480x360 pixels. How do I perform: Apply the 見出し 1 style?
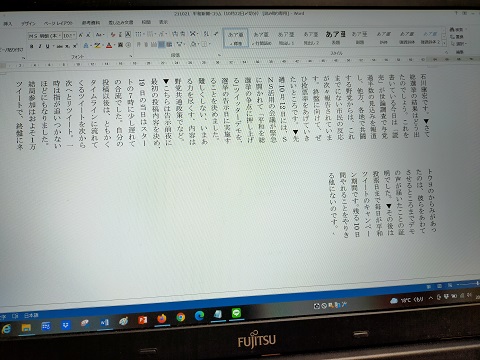pos(286,38)
